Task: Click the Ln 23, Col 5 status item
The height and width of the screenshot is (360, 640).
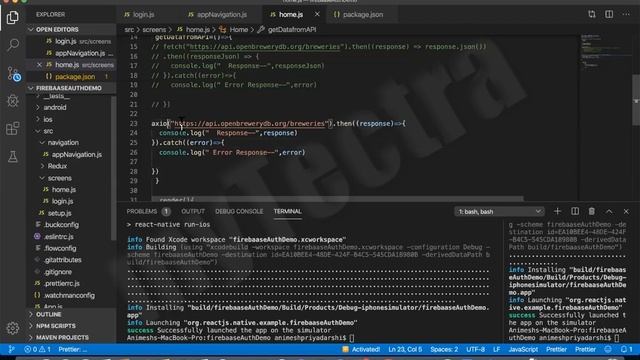Action: tap(405, 349)
